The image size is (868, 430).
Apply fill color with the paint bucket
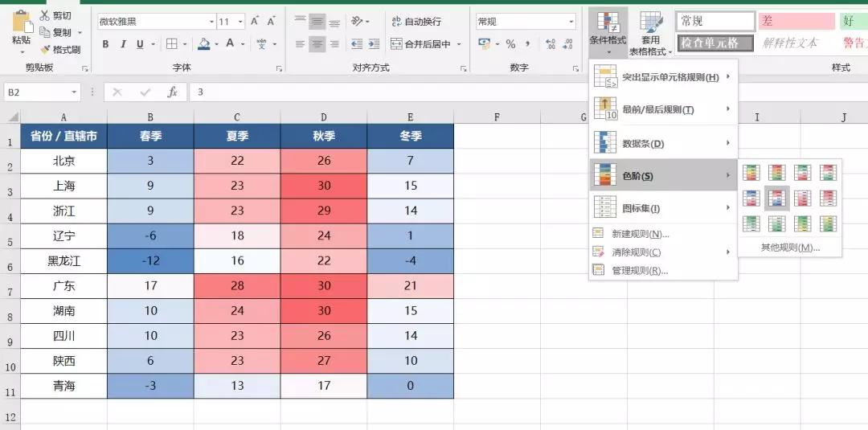(203, 44)
